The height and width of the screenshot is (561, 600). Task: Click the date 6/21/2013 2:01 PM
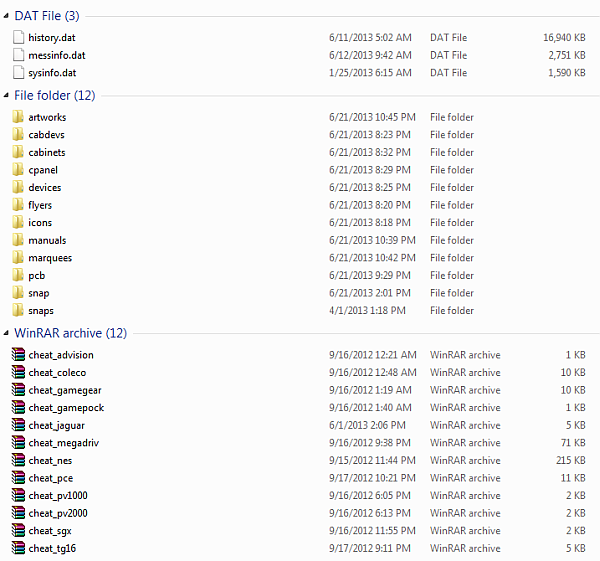click(370, 293)
